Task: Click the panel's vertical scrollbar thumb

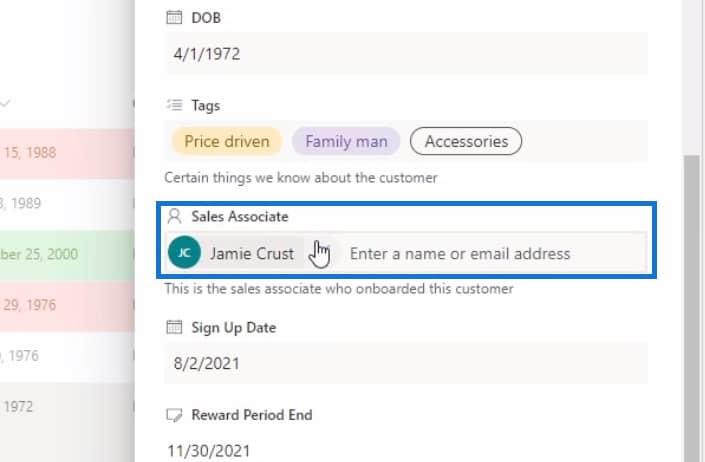Action: tap(692, 308)
